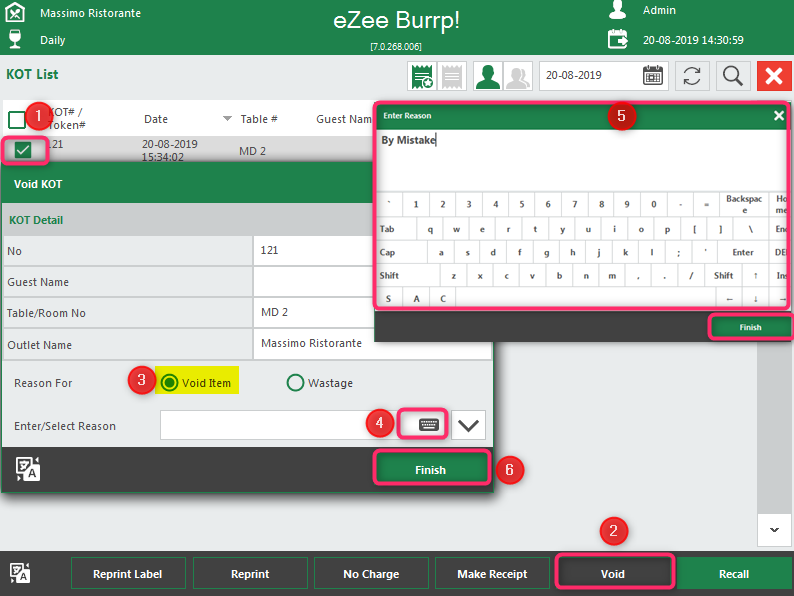Screen dimensions: 794x596
Task: Click the scrollbar down arrow at right
Action: 774,530
